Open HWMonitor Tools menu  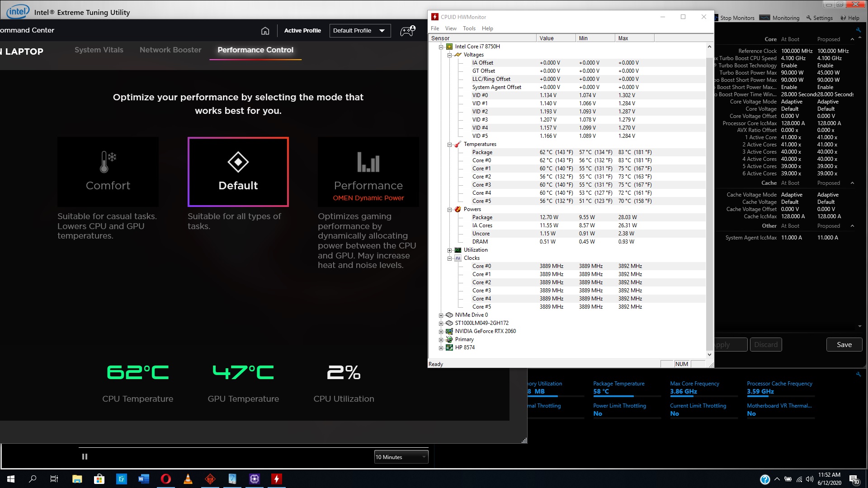tap(469, 28)
